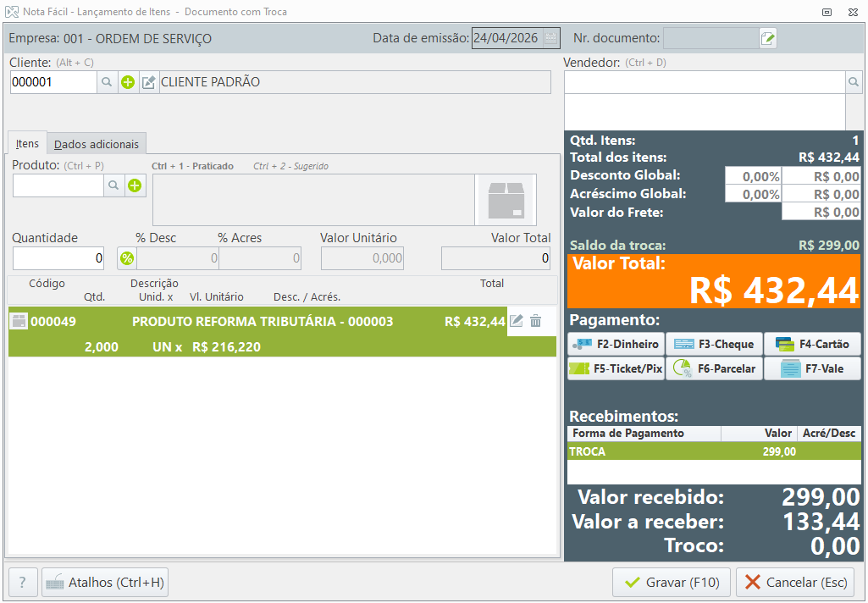Click the CLIENTE PADRÃO name field
The width and height of the screenshot is (868, 603).
355,82
